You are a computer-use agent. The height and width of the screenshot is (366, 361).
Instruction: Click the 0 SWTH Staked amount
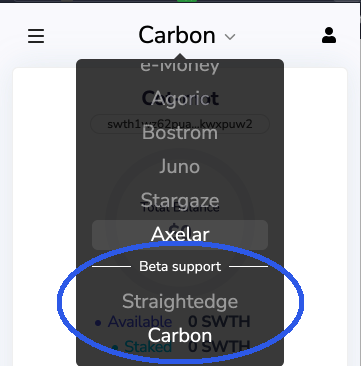point(219,347)
